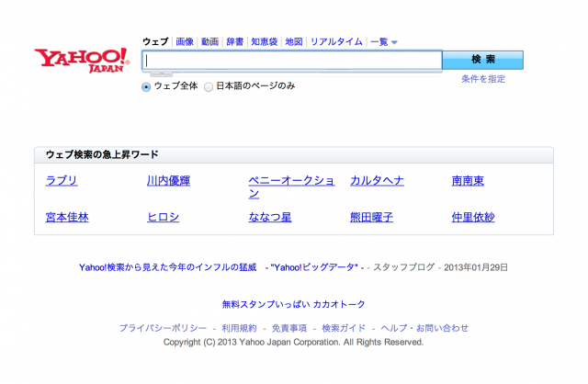Viewport: 588px width, 384px height.
Task: Open the 辞書 search tab
Action: [x=235, y=41]
